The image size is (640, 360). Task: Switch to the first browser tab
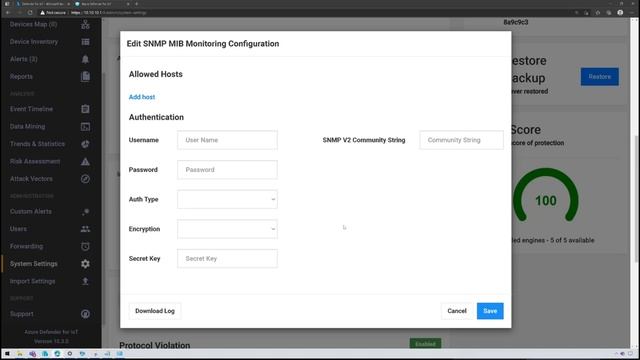click(43, 4)
